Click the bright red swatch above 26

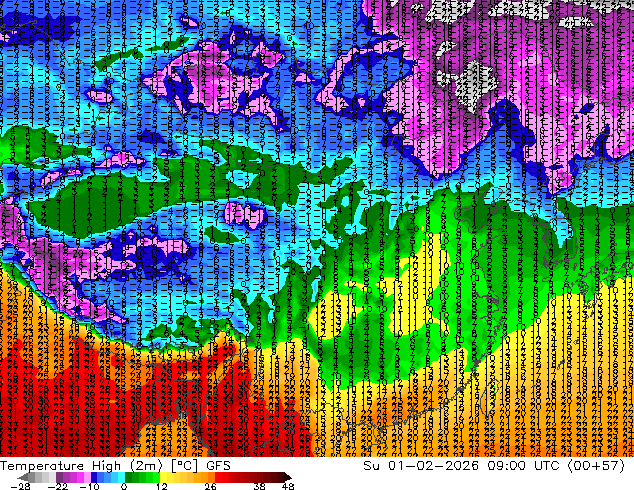[218, 477]
